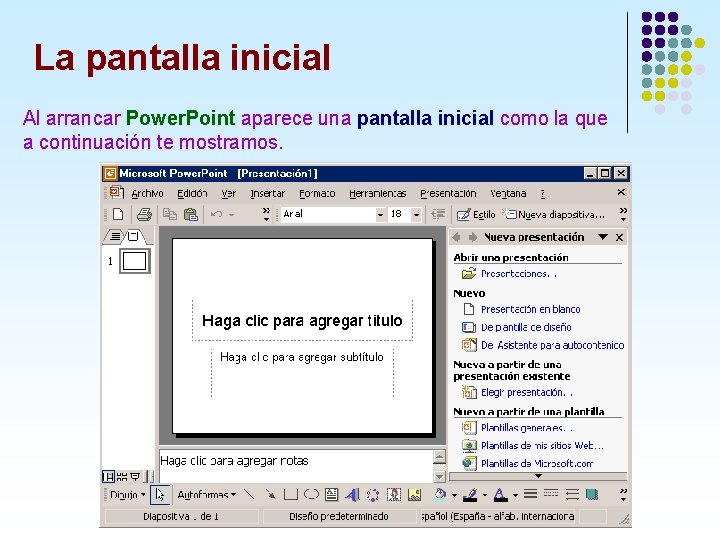
Task: Switch to the Outline (Esquema) tab
Action: (x=115, y=236)
